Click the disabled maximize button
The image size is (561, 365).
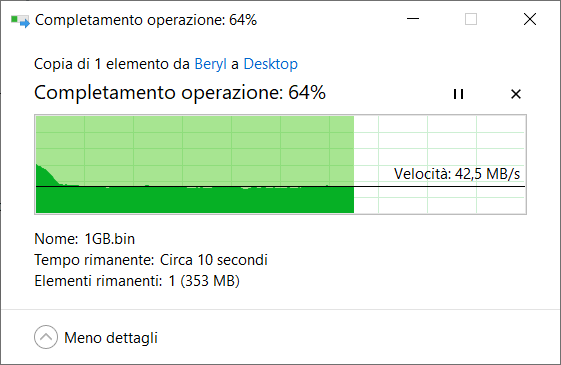point(471,19)
